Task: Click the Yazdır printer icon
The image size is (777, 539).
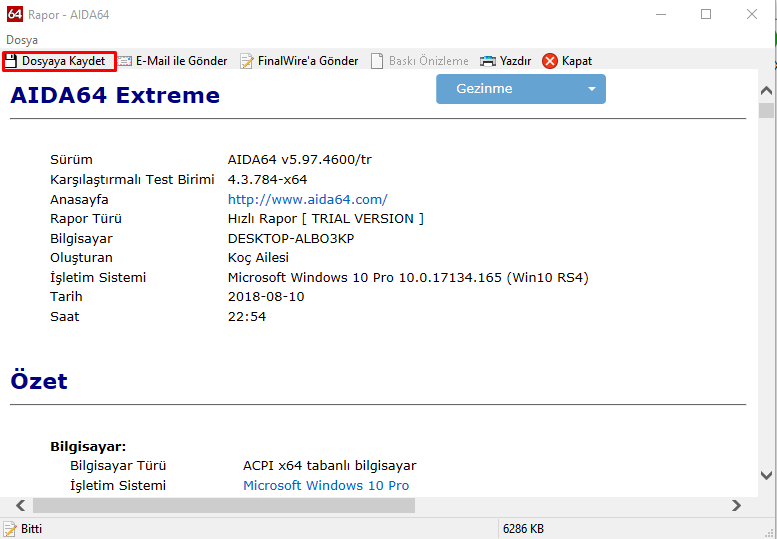Action: click(x=488, y=61)
